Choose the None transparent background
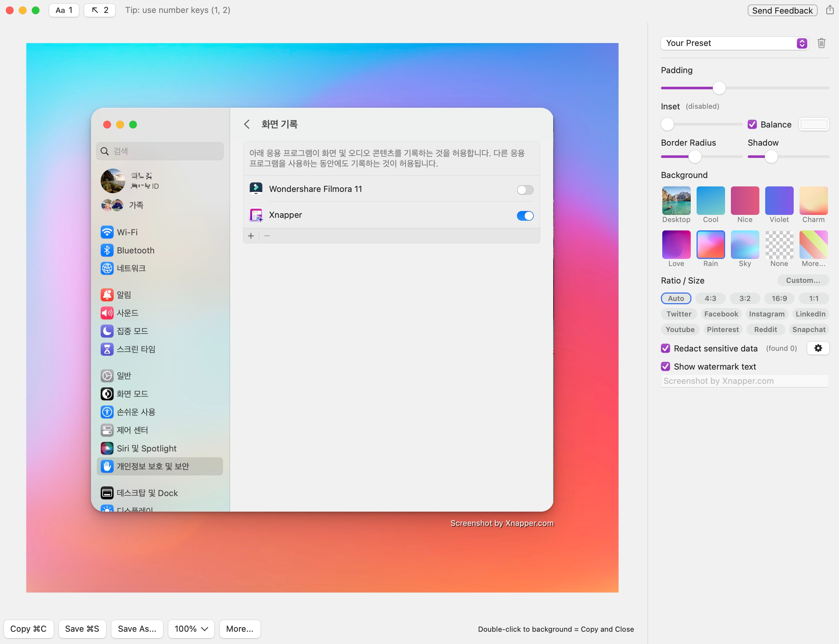This screenshot has width=839, height=644. (779, 245)
